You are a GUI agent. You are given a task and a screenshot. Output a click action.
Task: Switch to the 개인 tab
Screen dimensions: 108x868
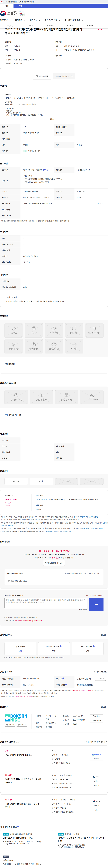(7, 6)
